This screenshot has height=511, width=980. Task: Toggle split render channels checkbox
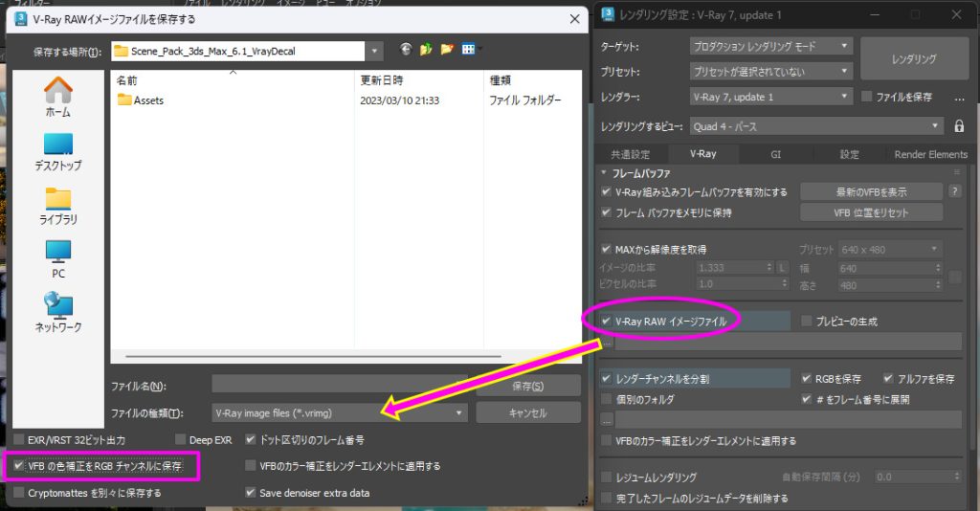pyautogui.click(x=606, y=379)
